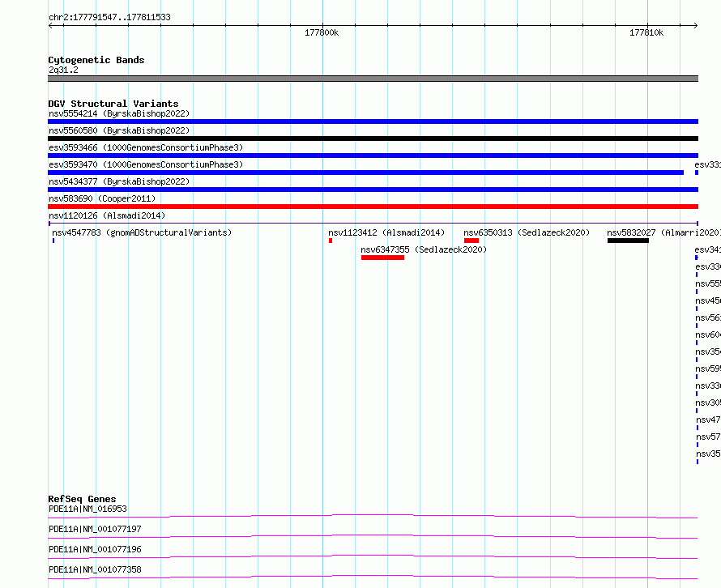The height and width of the screenshot is (588, 721).
Task: Click the 2q31.2 band label
Action: (63, 70)
